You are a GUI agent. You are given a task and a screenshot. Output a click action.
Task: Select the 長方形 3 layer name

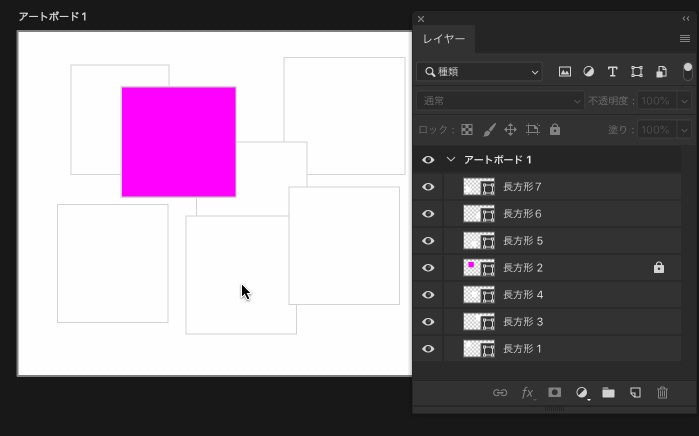tap(523, 322)
